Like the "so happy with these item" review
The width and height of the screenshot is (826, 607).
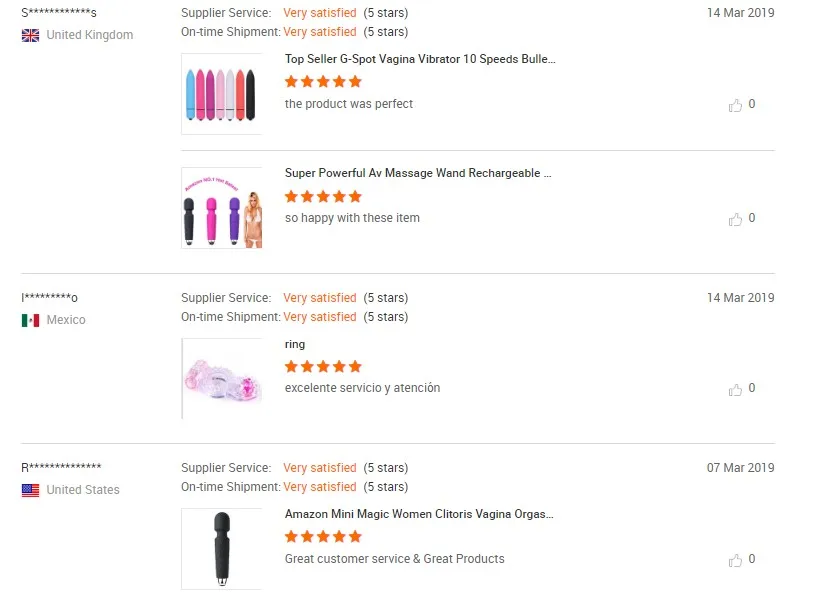pyautogui.click(x=736, y=219)
